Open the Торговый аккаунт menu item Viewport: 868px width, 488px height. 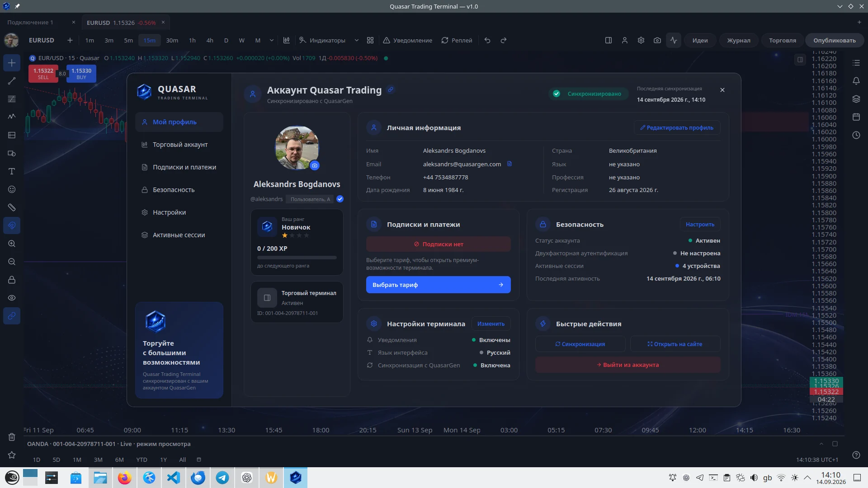point(179,145)
